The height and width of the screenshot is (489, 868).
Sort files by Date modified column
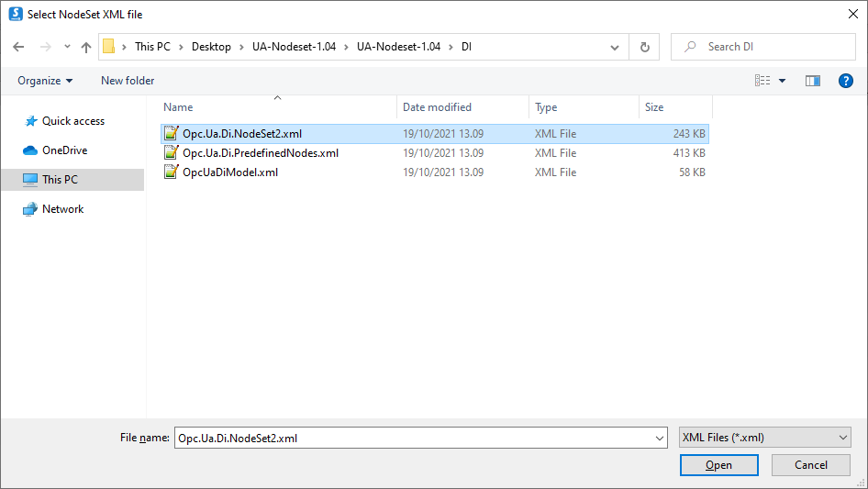coord(437,107)
